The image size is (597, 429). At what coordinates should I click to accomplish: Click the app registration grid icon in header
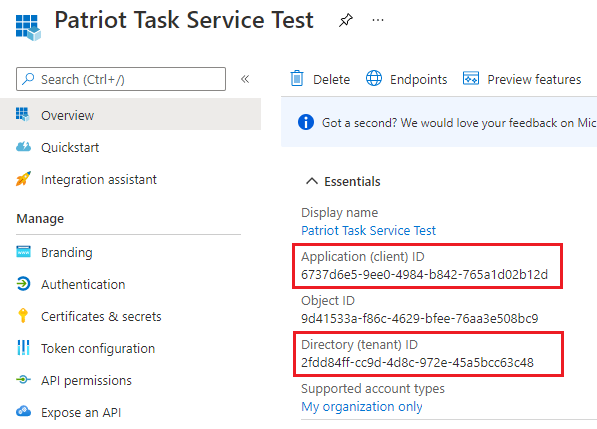coord(28,27)
